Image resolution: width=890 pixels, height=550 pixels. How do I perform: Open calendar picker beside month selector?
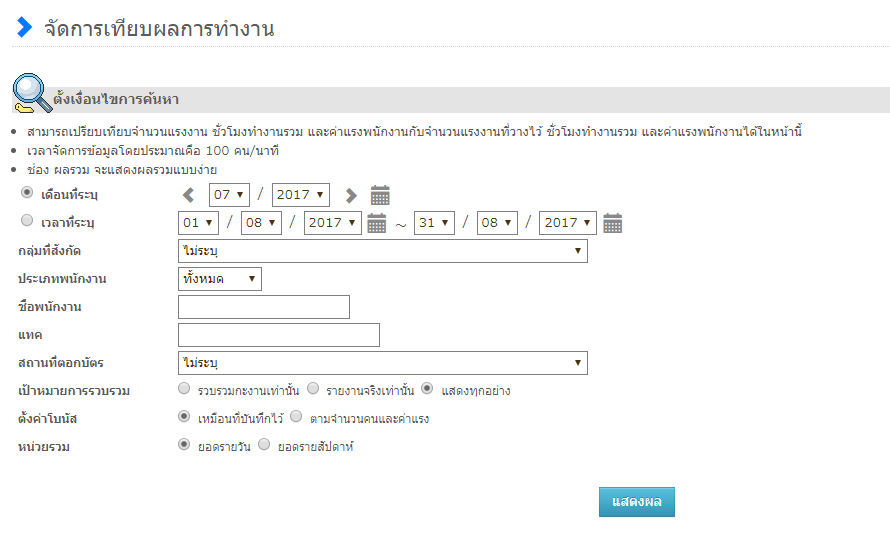pos(380,195)
